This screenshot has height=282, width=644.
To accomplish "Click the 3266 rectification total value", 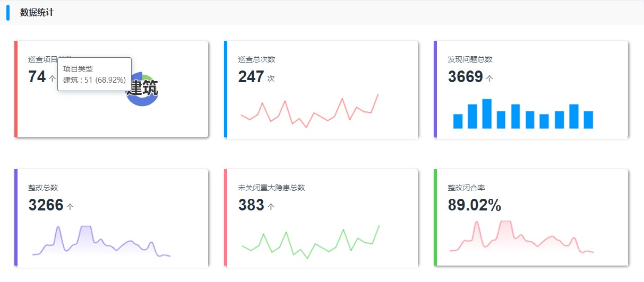I will pos(46,205).
